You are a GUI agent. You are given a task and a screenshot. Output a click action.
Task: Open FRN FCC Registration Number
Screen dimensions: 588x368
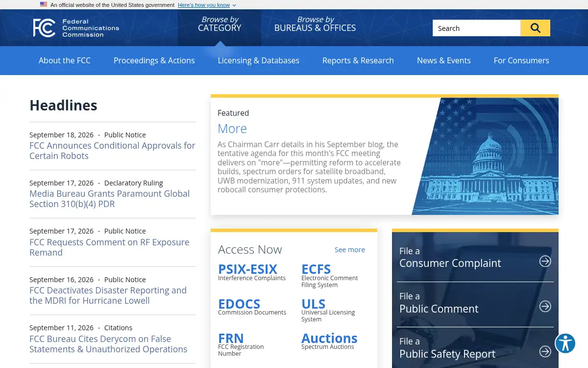pyautogui.click(x=241, y=344)
